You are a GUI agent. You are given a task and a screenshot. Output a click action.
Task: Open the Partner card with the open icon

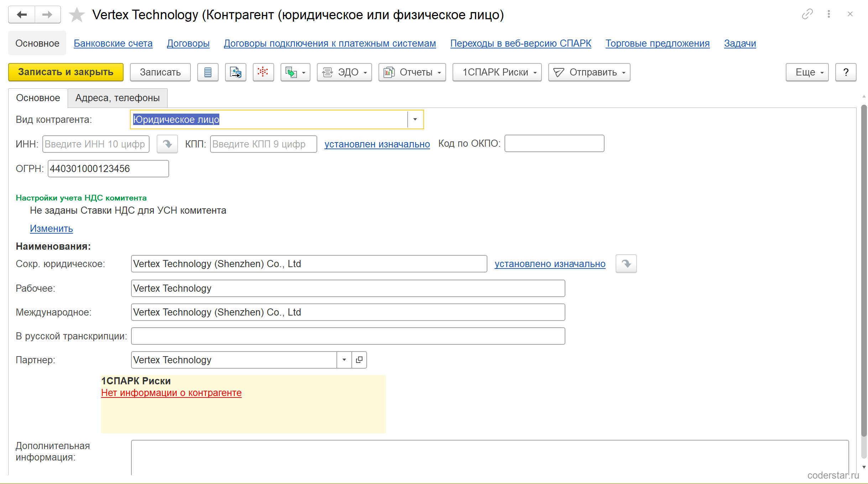[359, 360]
